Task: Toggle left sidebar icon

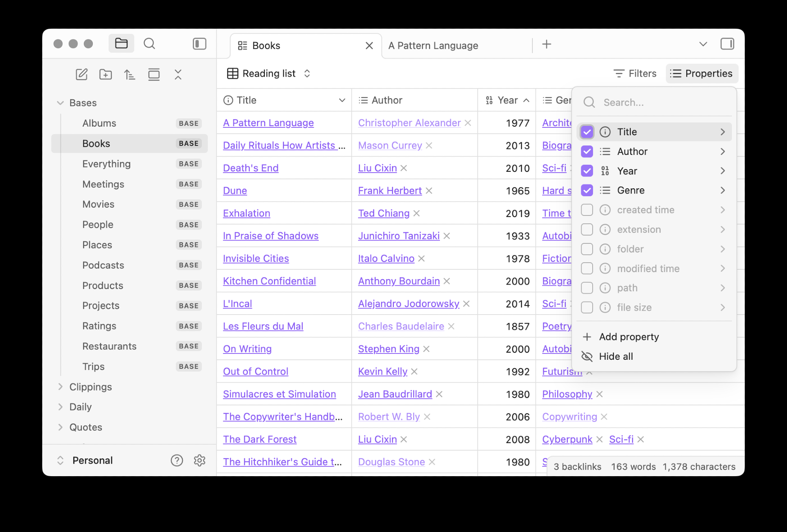Action: point(200,44)
